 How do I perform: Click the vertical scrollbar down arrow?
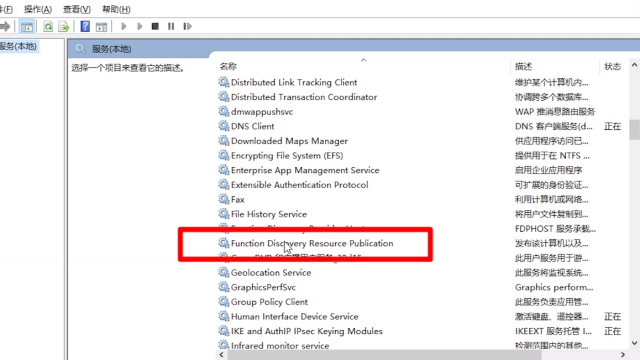pyautogui.click(x=634, y=343)
